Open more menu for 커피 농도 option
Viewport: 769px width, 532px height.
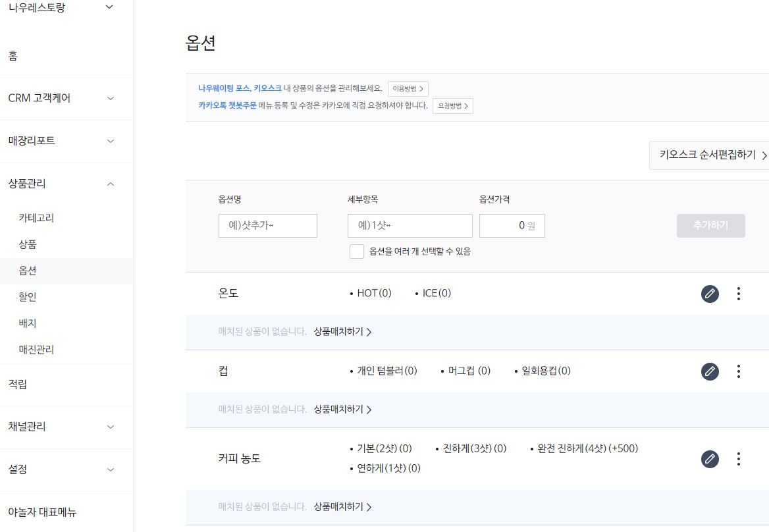click(x=738, y=459)
